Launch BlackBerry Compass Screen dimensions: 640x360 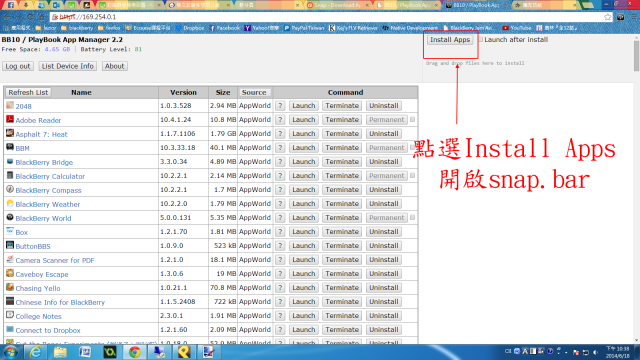tap(304, 190)
